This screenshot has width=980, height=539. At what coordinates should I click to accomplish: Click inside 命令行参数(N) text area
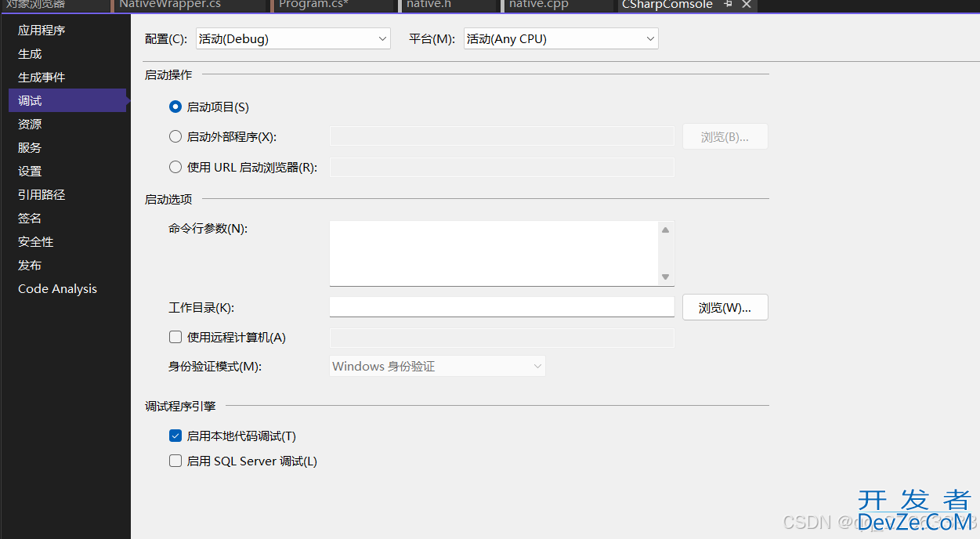click(494, 253)
